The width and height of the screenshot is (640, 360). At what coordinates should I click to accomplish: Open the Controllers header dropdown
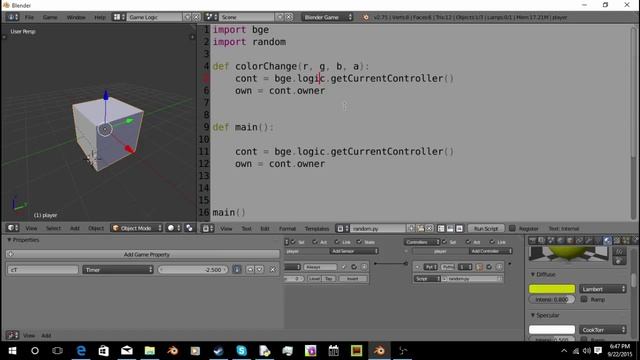coord(422,242)
